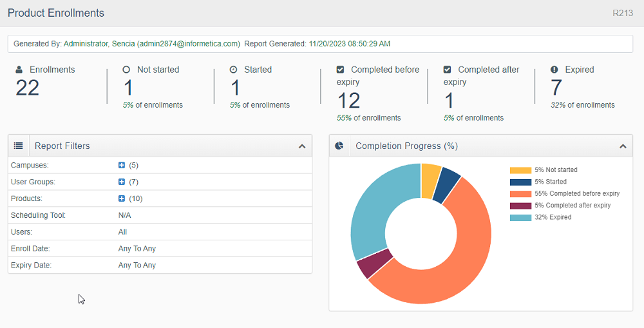Screen dimensions: 644x328
Task: Click the Enroll Date Any To Any value
Action: pyautogui.click(x=137, y=249)
